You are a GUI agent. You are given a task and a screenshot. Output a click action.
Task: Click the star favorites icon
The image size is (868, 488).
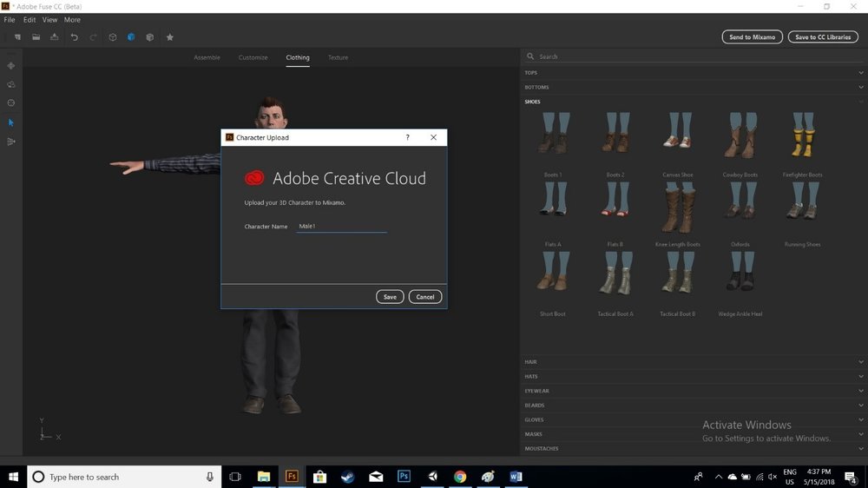click(x=170, y=37)
